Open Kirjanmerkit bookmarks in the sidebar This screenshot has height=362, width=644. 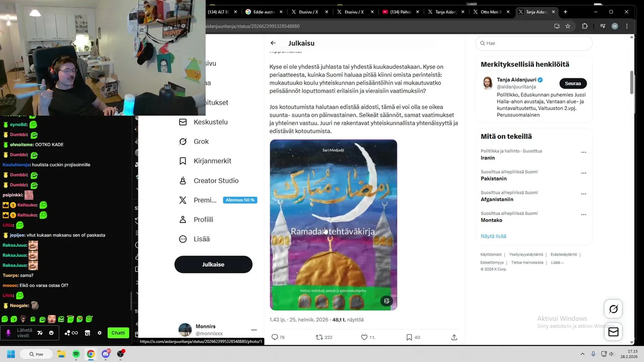click(x=205, y=161)
